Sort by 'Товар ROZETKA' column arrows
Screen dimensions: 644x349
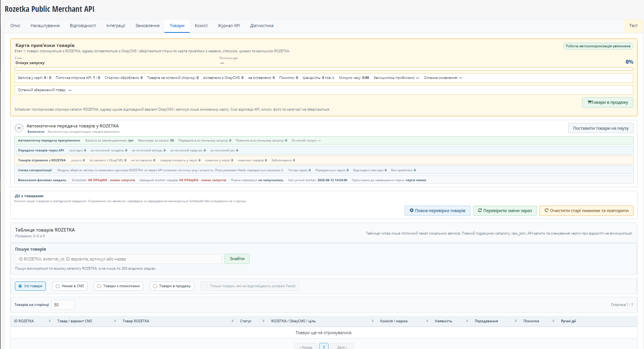click(x=232, y=321)
